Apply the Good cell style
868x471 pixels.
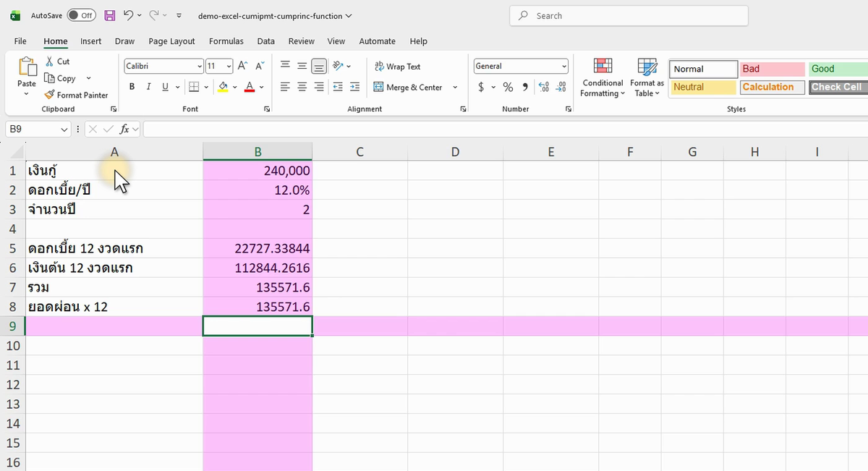(838, 69)
